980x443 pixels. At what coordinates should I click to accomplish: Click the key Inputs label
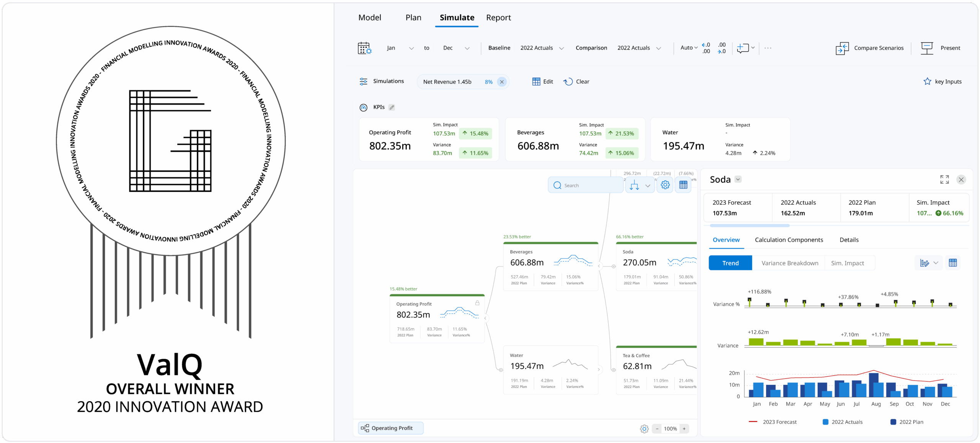948,81
